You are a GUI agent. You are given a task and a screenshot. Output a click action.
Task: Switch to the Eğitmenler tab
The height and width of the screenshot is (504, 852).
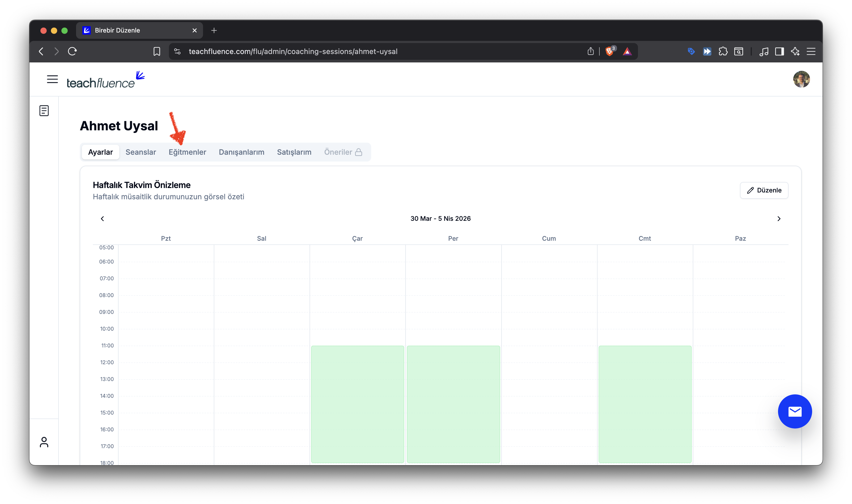click(x=187, y=152)
